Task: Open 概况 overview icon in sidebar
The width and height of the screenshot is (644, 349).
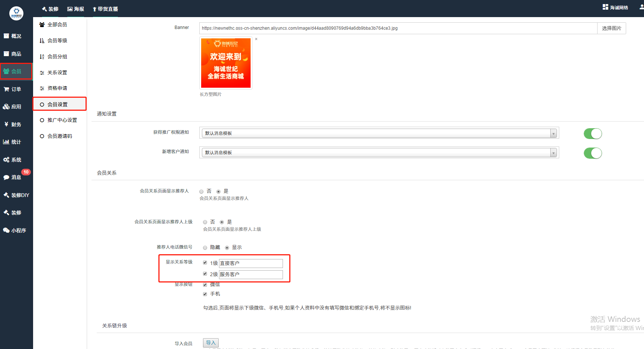Action: pos(6,36)
